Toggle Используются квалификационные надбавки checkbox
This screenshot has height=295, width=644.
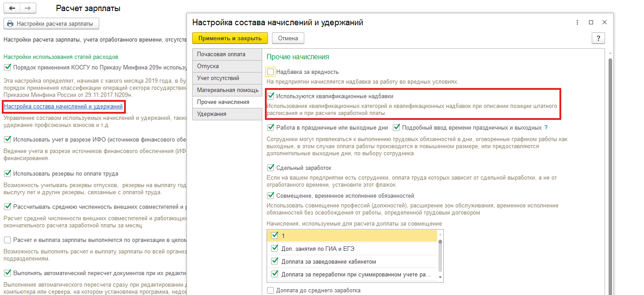(271, 96)
